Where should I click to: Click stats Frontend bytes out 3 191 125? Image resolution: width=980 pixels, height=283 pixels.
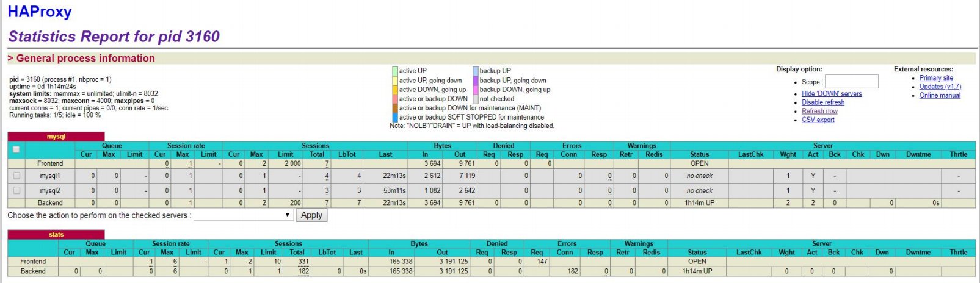coord(454,261)
